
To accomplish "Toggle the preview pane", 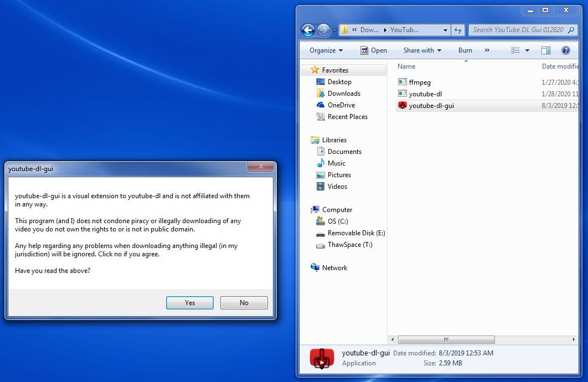I will pyautogui.click(x=546, y=50).
